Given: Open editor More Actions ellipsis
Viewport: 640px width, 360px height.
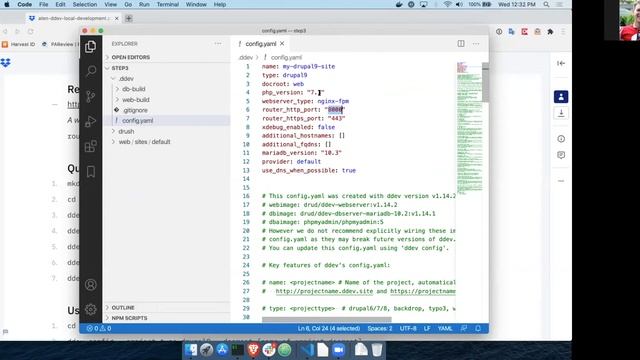Looking at the screenshot, I should pyautogui.click(x=476, y=44).
